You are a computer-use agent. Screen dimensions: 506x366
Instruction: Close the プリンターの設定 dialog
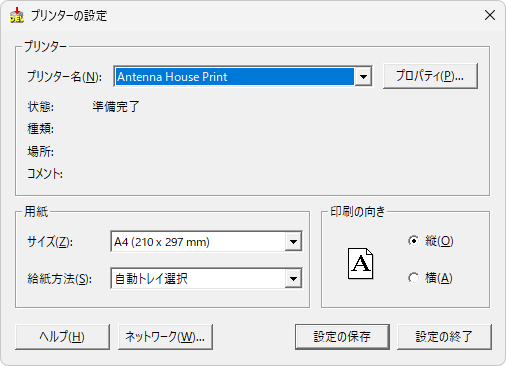pyautogui.click(x=490, y=15)
